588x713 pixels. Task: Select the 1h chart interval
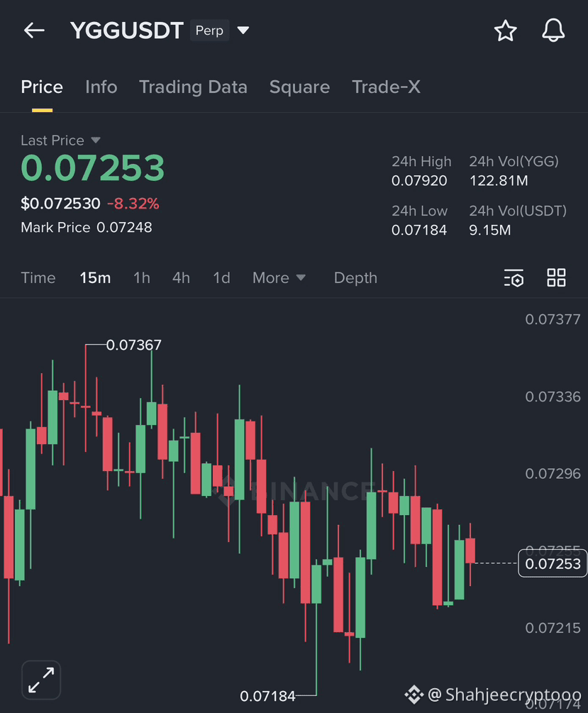[141, 277]
